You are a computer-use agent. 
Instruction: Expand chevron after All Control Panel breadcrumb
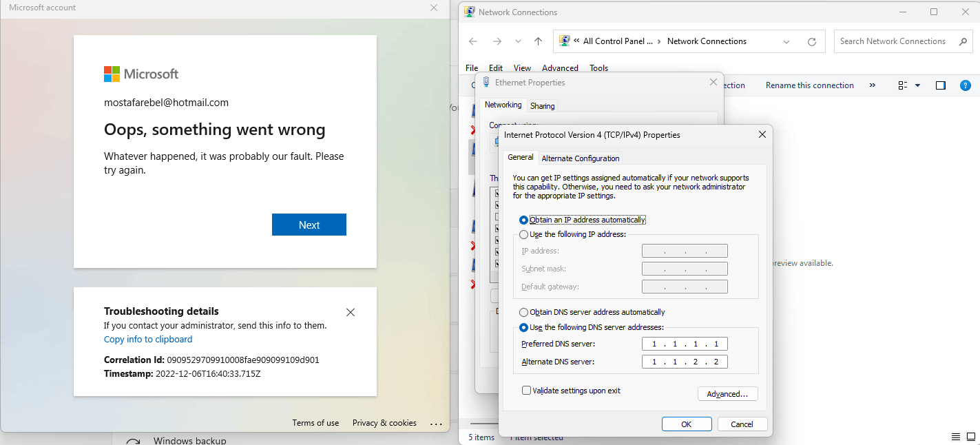coord(659,41)
